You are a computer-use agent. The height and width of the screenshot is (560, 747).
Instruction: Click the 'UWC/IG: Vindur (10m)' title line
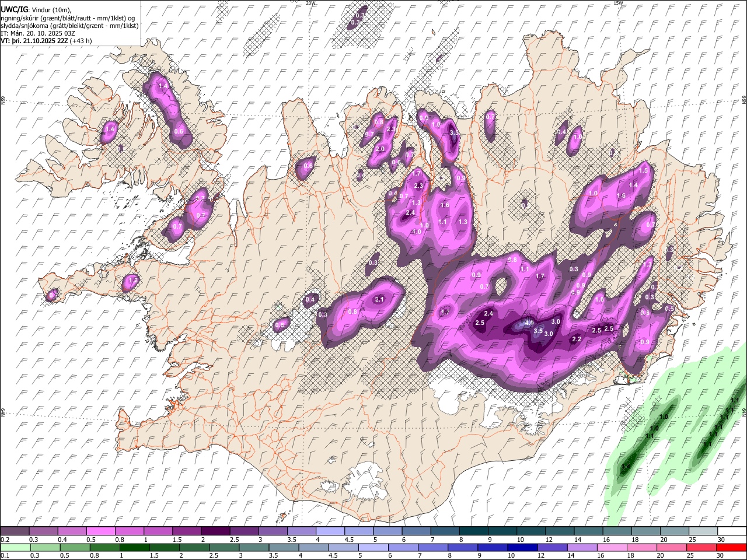(x=36, y=10)
